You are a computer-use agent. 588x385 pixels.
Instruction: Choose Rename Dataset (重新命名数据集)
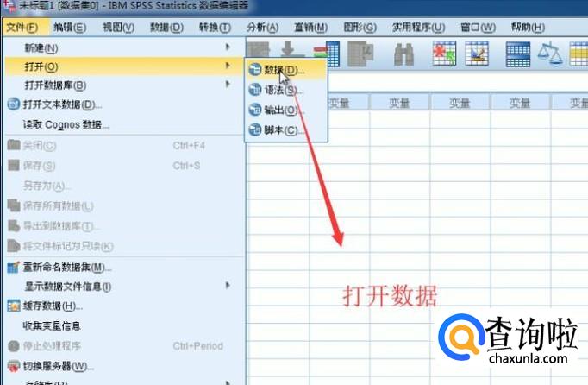(124, 267)
